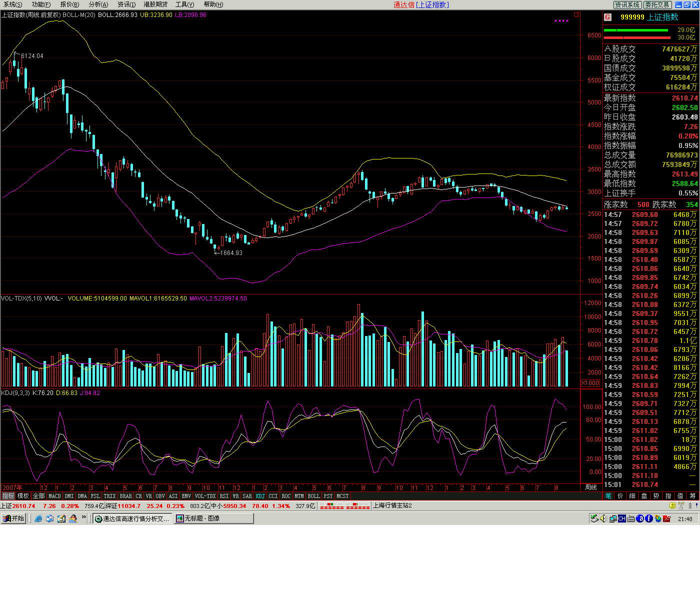Image resolution: width=700 pixels, height=600 pixels.
Task: Open the 资讯(I) menu
Action: coord(126,4)
